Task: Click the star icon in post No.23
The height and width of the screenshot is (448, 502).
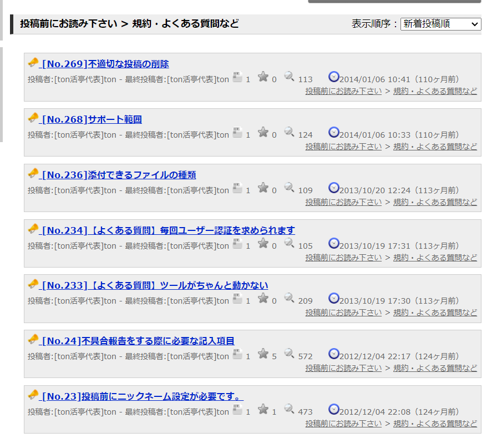Action: (x=263, y=409)
